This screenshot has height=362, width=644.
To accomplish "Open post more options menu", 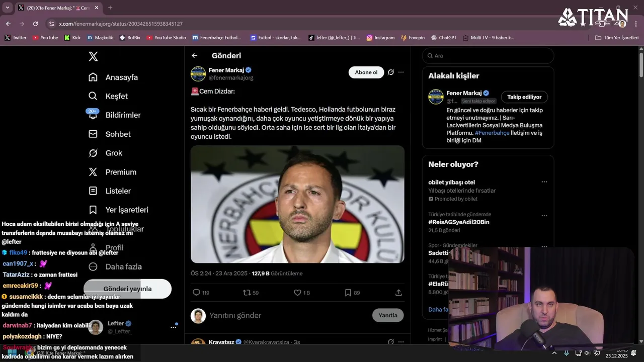I will (x=401, y=72).
